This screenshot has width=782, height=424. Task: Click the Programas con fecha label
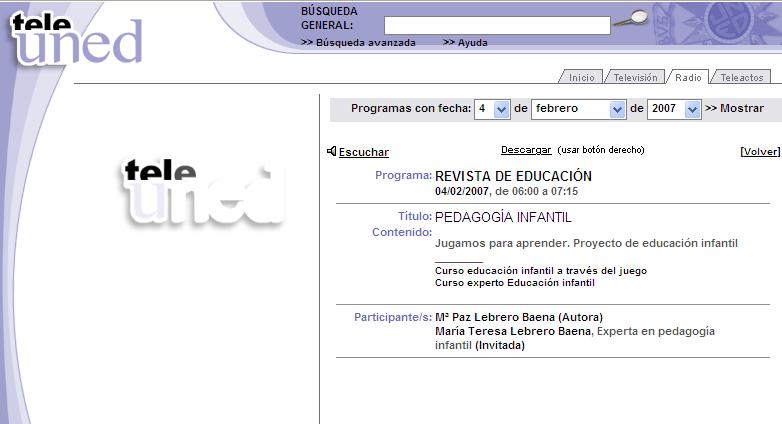pyautogui.click(x=411, y=108)
